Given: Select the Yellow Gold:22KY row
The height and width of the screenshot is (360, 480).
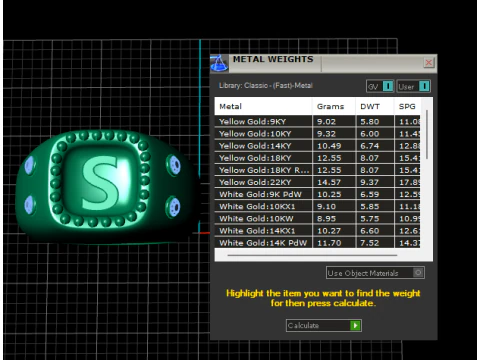Looking at the screenshot, I should point(317,182).
